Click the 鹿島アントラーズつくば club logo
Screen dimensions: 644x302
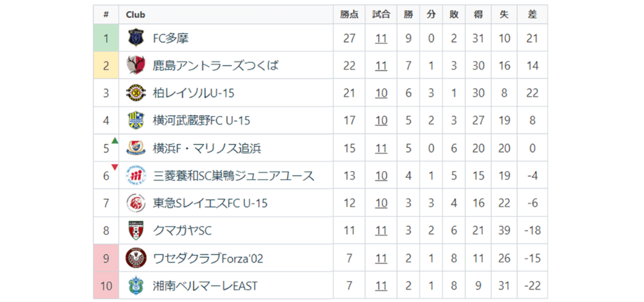(x=136, y=66)
